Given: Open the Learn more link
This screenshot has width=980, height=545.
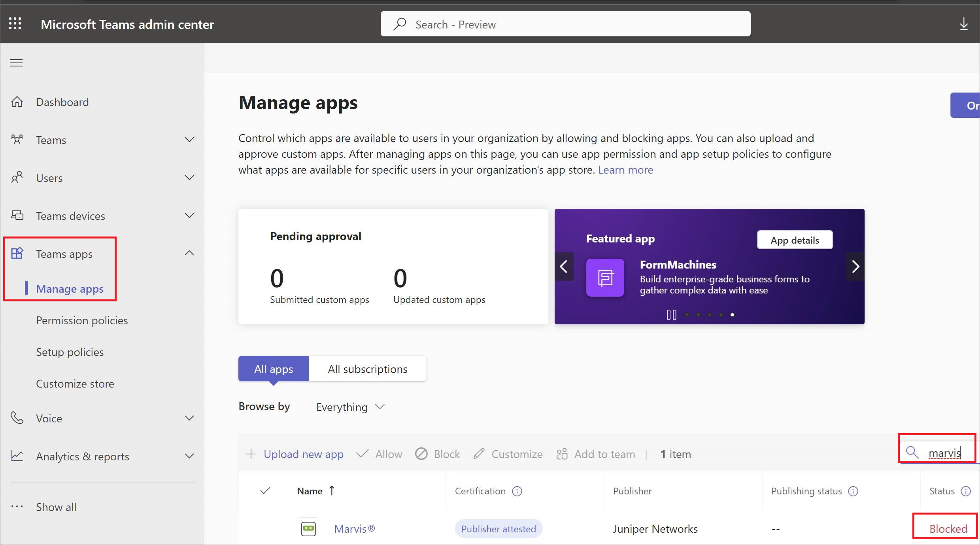Looking at the screenshot, I should coord(625,170).
